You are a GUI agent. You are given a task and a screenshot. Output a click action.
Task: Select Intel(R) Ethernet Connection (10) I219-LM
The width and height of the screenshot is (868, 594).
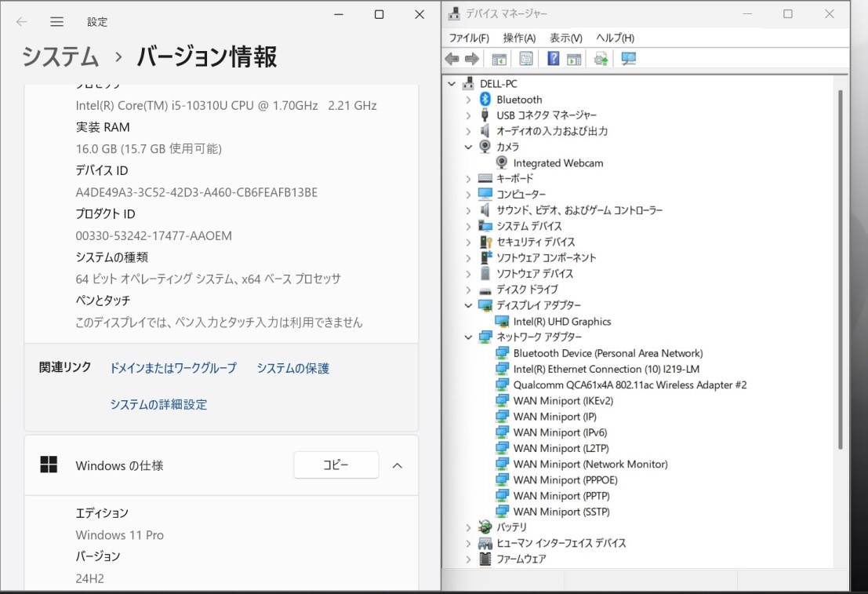point(606,369)
